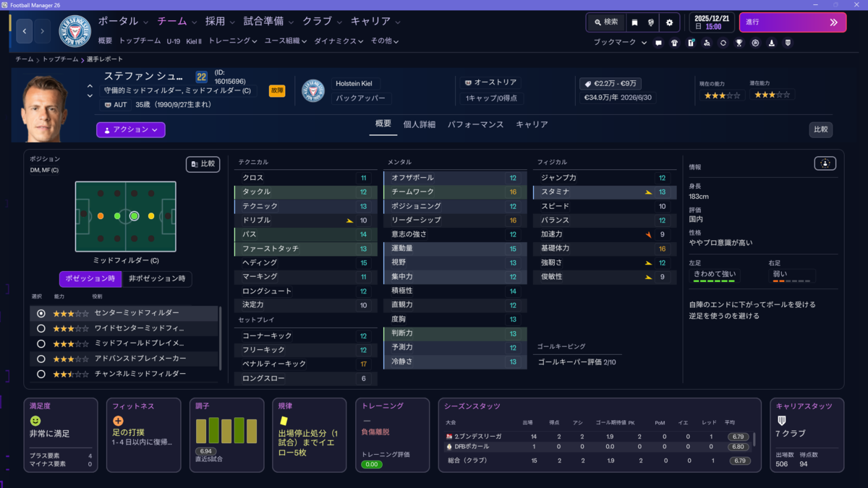868x488 pixels.
Task: Expand the ポータル menu
Action: pyautogui.click(x=123, y=22)
